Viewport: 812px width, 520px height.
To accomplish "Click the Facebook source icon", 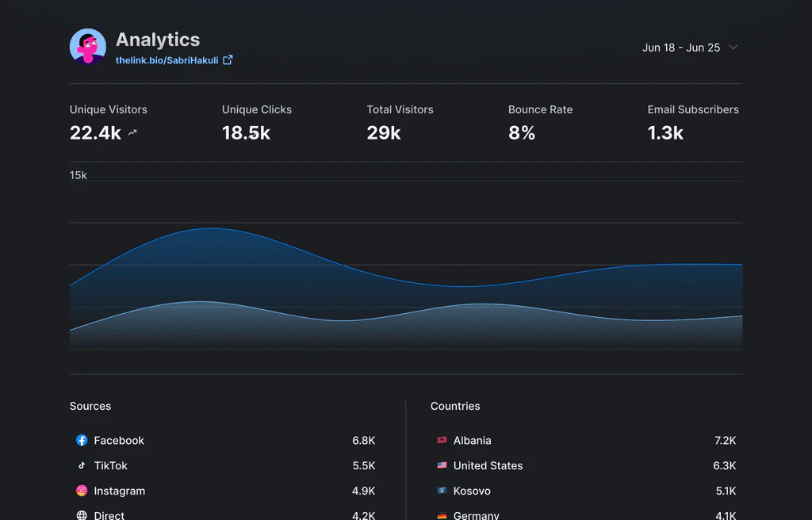I will 82,440.
